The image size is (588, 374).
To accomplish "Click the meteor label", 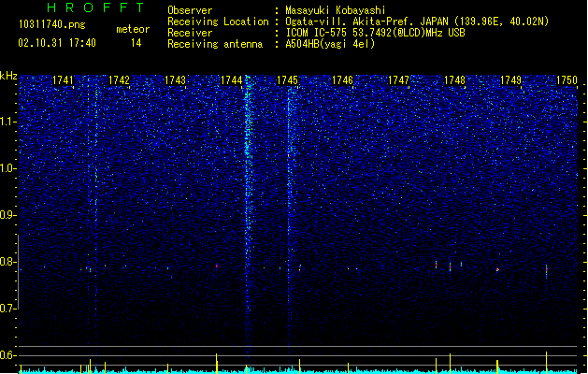I will [x=133, y=29].
